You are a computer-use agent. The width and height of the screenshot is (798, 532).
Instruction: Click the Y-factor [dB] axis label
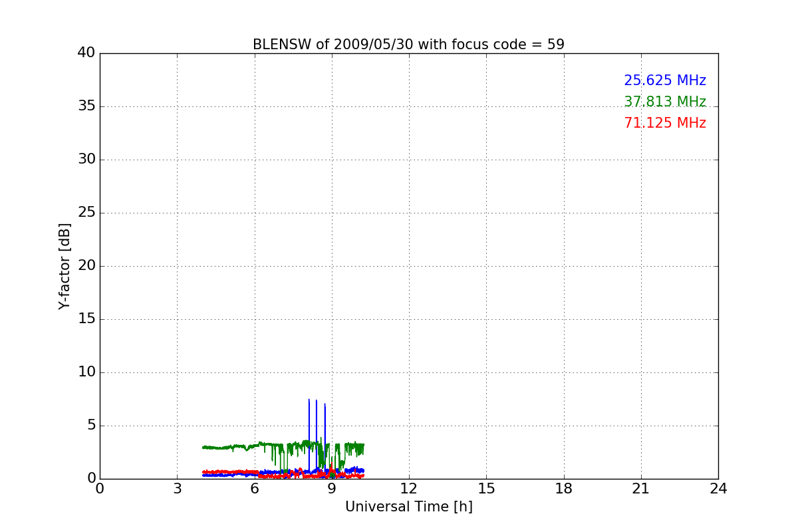click(x=65, y=266)
